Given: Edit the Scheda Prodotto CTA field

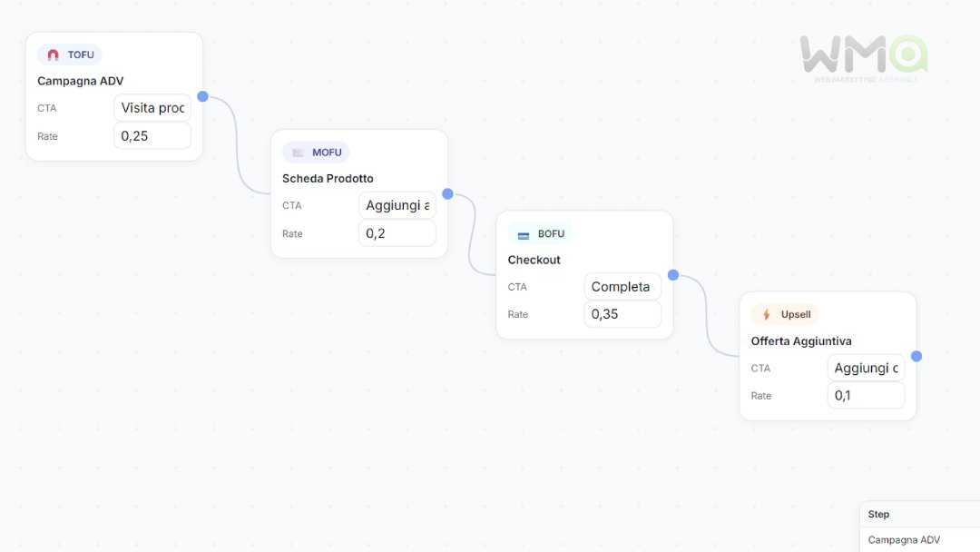Looking at the screenshot, I should click(x=397, y=205).
